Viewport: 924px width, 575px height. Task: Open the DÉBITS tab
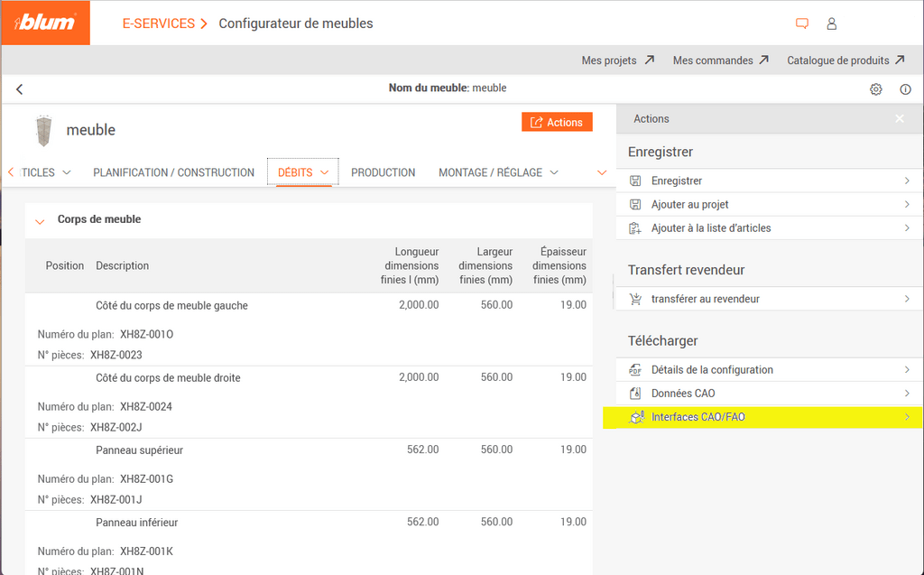pos(301,172)
